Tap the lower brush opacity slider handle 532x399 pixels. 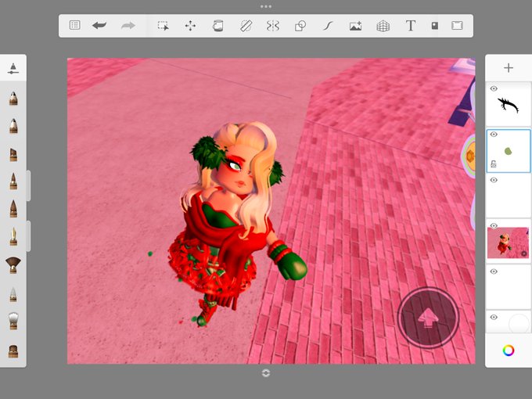click(28, 235)
